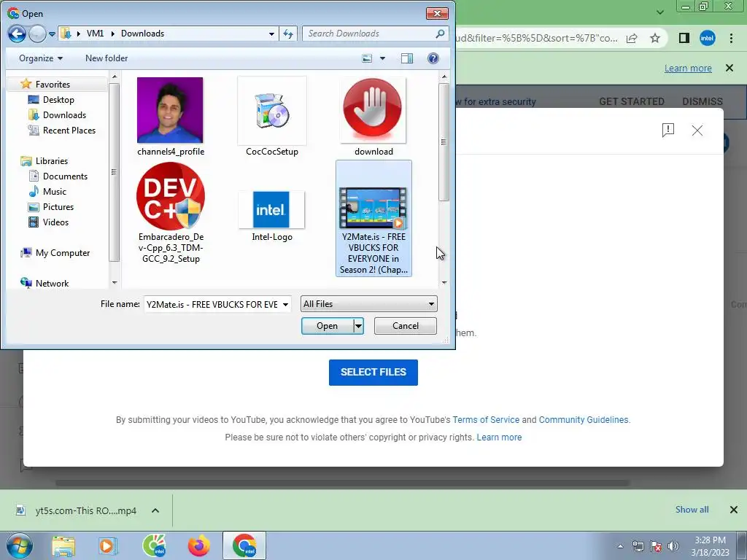Click GET STARTED in the security banner

tap(631, 101)
